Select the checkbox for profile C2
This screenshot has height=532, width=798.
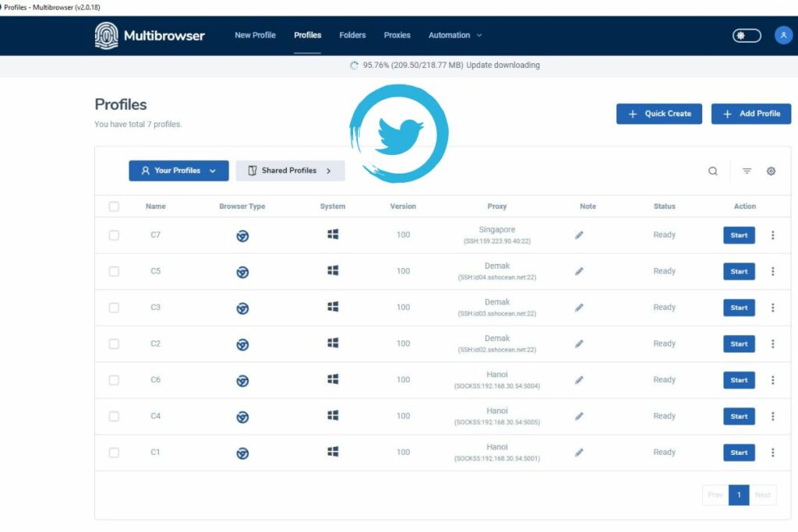[114, 344]
